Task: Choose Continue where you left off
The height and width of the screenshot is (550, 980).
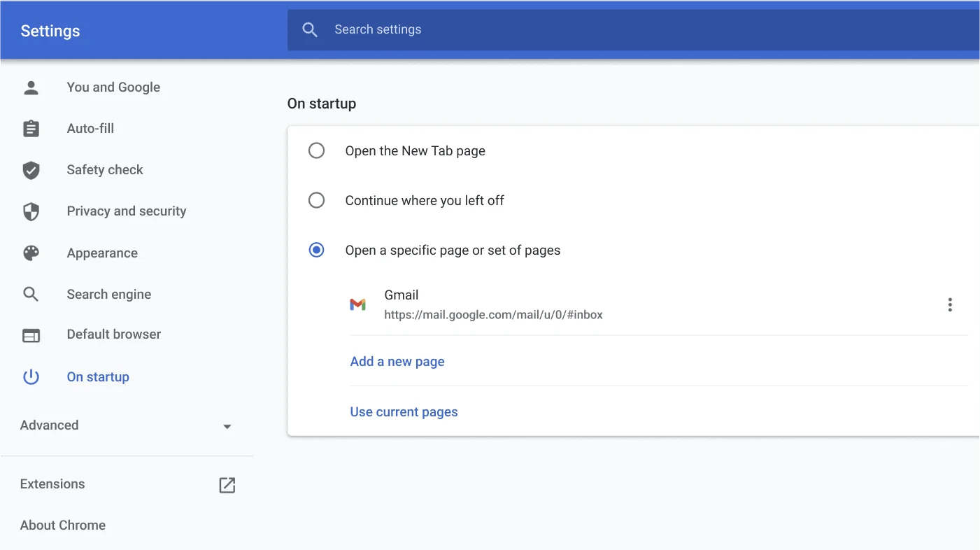Action: coord(316,200)
